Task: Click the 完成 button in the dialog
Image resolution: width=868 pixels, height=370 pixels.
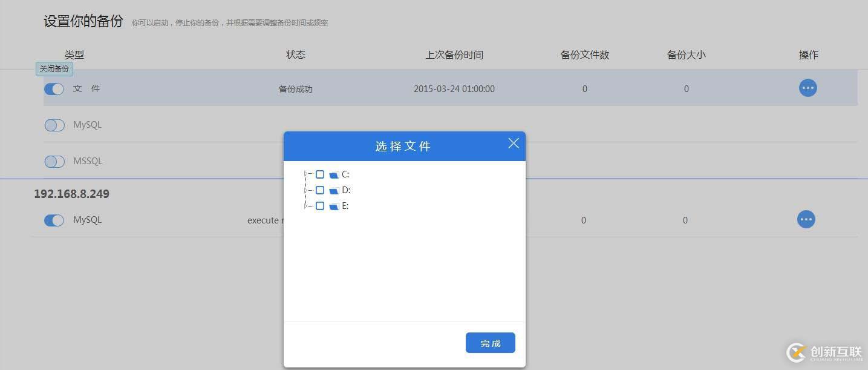Action: click(490, 342)
